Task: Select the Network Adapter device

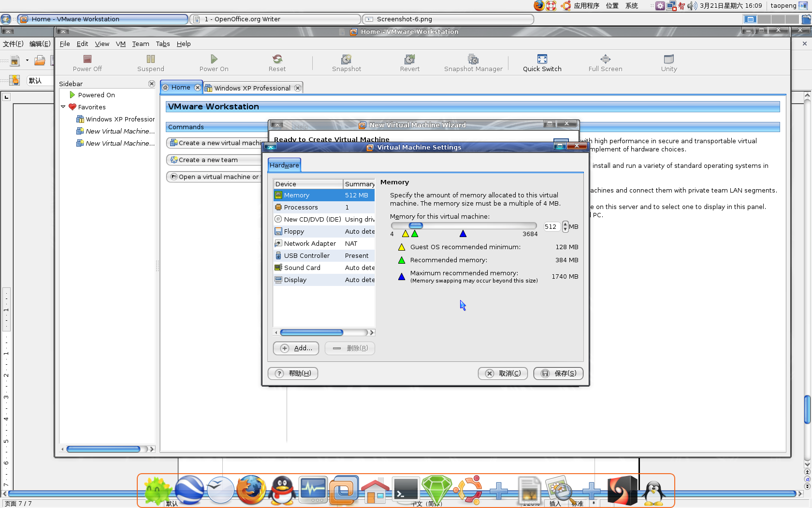Action: pos(324,243)
